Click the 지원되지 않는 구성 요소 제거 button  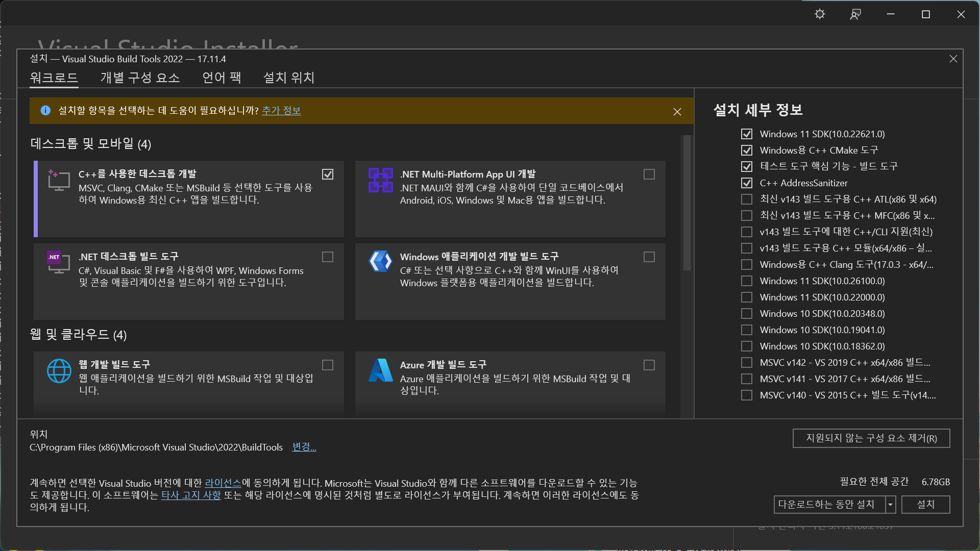(871, 438)
